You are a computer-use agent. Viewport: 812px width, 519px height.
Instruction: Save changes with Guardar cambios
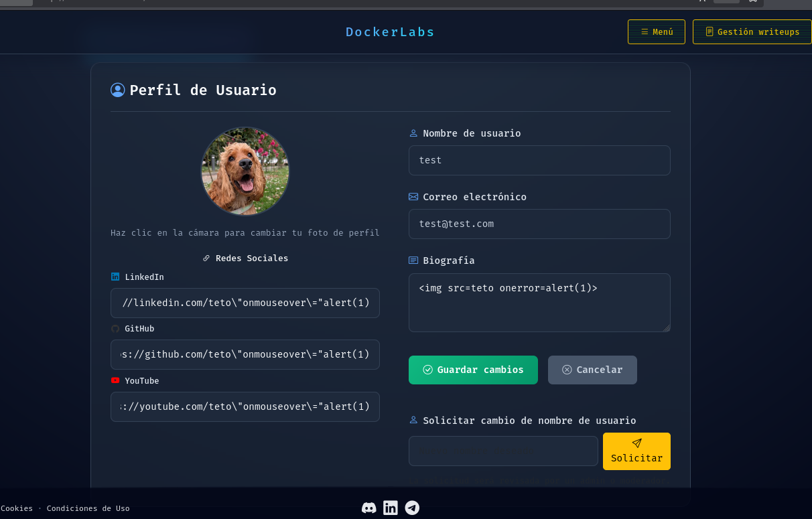[473, 370]
